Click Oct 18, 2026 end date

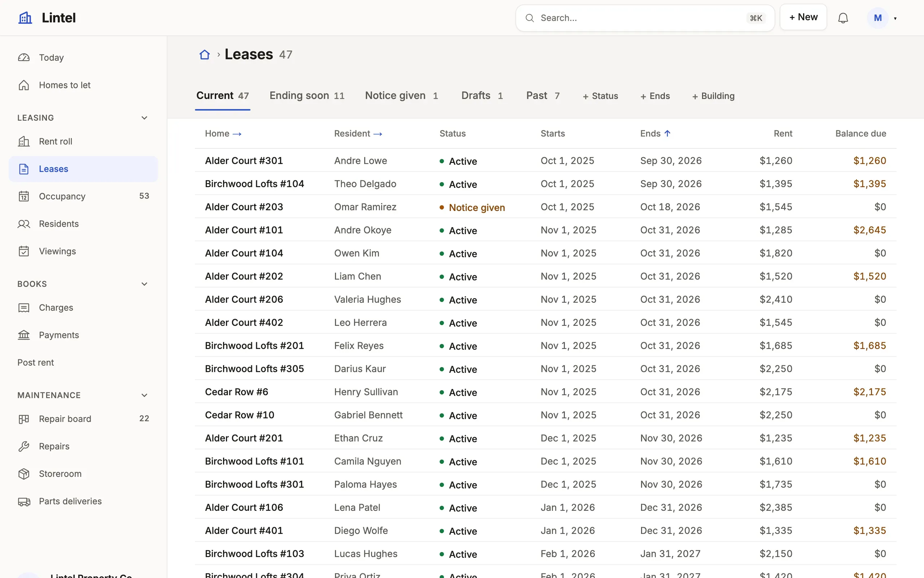click(670, 207)
